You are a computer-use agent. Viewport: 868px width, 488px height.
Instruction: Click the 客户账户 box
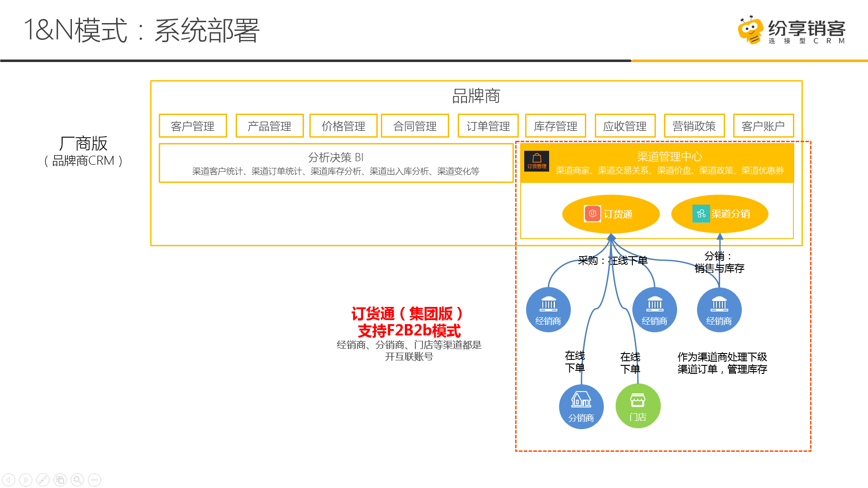coord(764,126)
